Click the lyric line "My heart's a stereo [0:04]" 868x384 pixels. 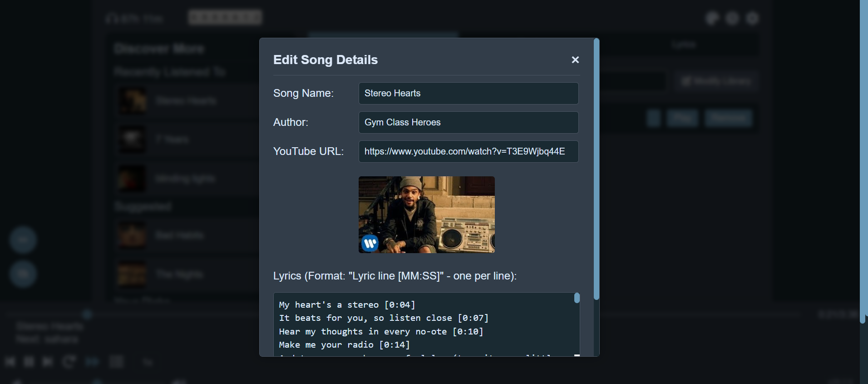[347, 305]
